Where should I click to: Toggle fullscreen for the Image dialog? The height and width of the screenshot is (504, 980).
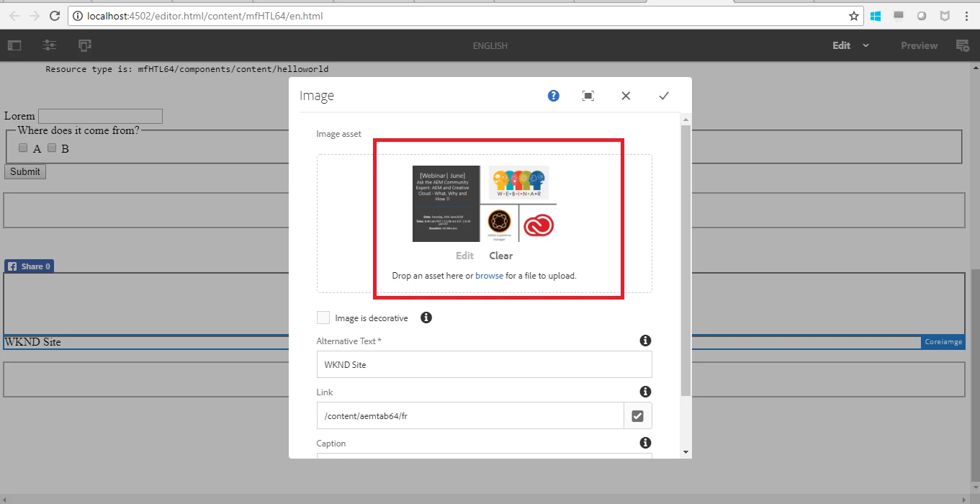(588, 96)
